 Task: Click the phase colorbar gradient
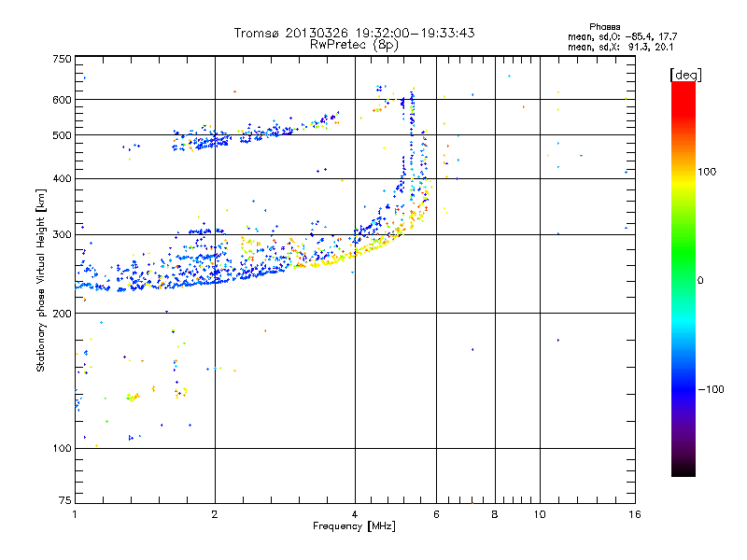tap(684, 278)
